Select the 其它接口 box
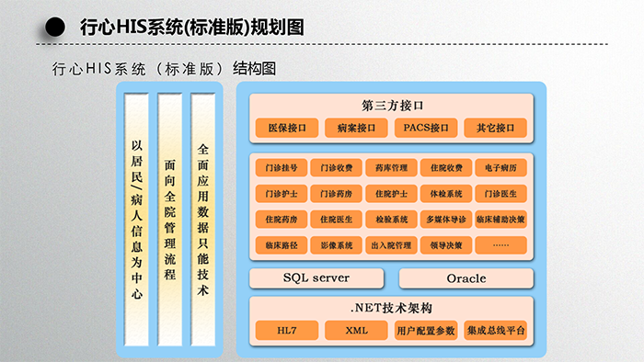 pyautogui.click(x=495, y=128)
